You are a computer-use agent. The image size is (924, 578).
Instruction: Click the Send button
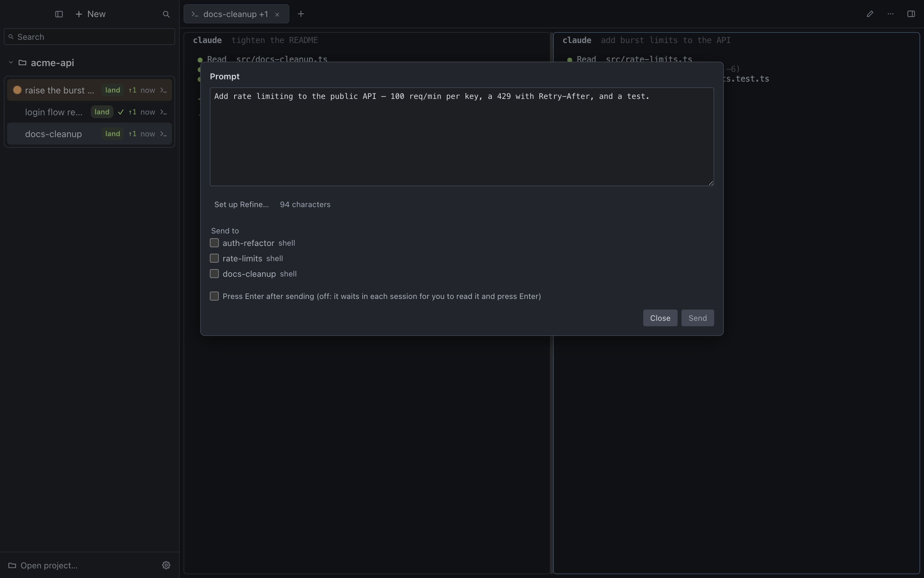click(697, 318)
